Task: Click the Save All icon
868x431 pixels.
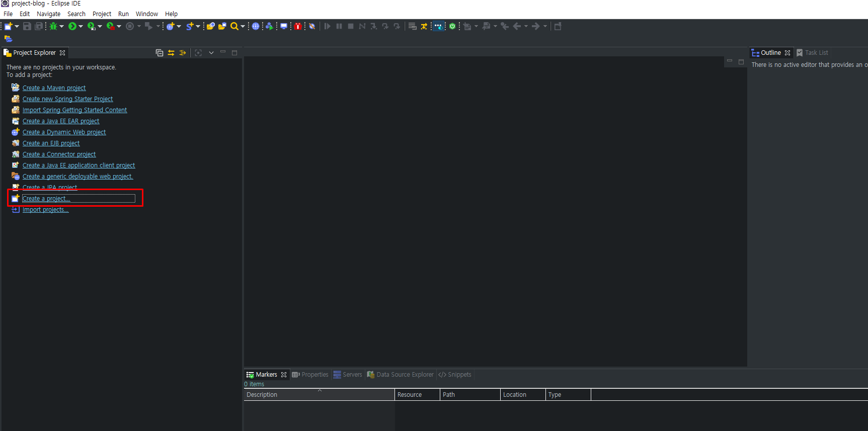Action: 39,26
